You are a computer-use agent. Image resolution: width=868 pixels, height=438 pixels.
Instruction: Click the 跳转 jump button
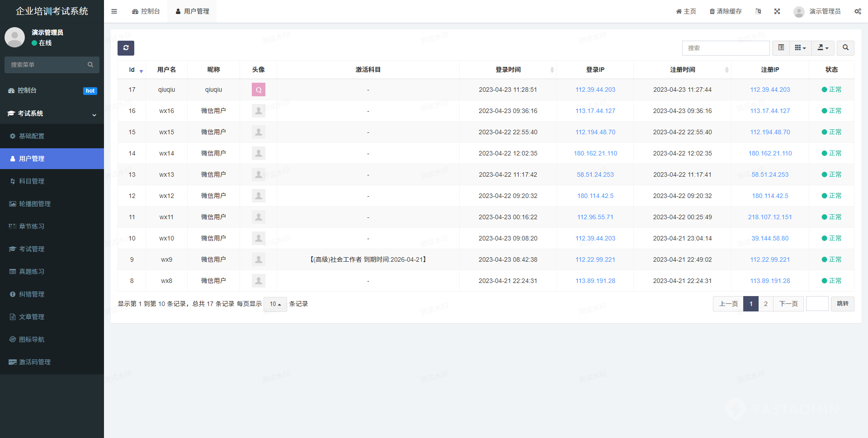(842, 304)
